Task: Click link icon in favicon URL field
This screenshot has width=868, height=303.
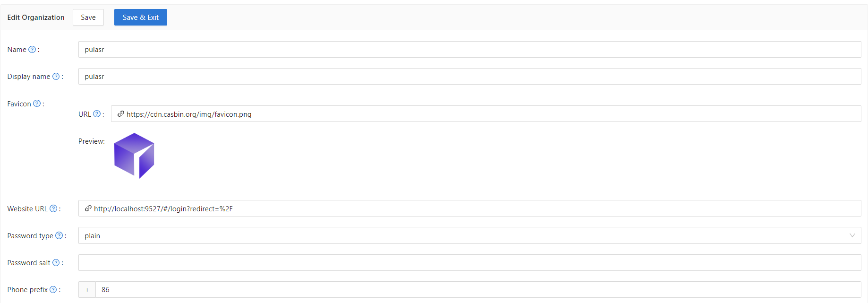Action: [x=121, y=114]
